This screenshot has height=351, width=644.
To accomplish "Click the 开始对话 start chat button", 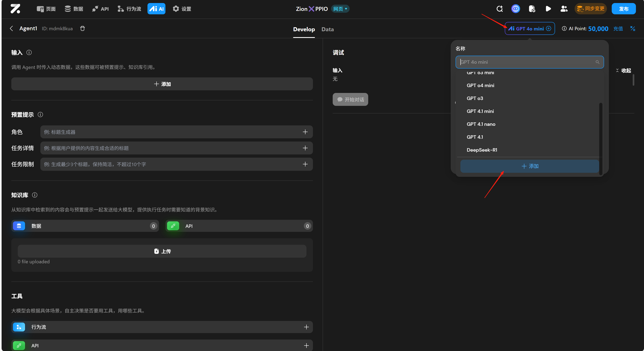I will [350, 99].
